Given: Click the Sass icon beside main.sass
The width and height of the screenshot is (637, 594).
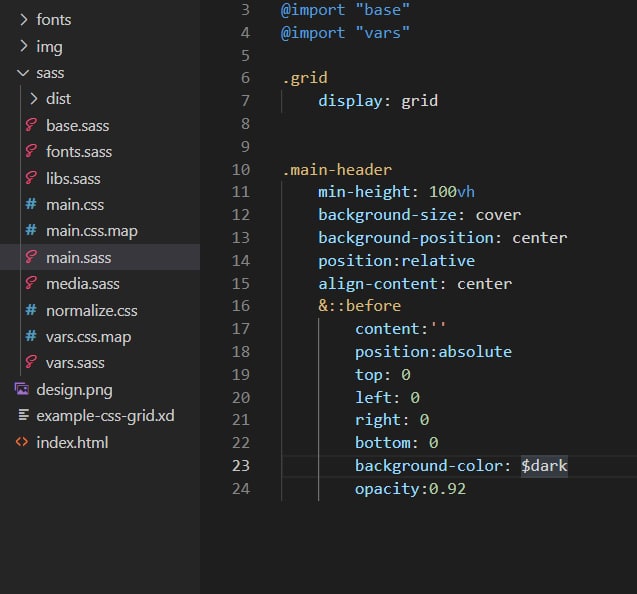Looking at the screenshot, I should [31, 257].
